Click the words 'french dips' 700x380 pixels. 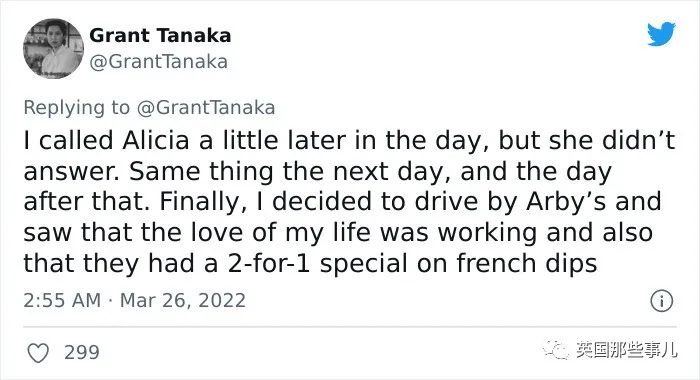[526, 263]
